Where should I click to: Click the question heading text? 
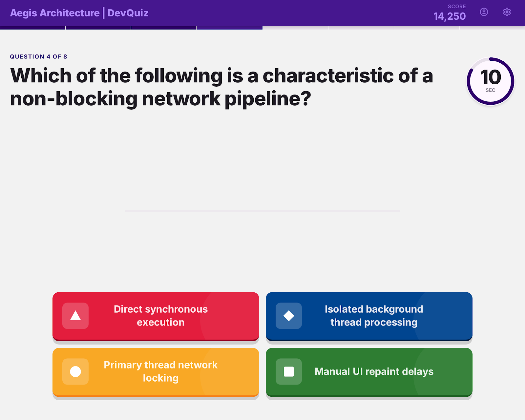pyautogui.click(x=221, y=87)
